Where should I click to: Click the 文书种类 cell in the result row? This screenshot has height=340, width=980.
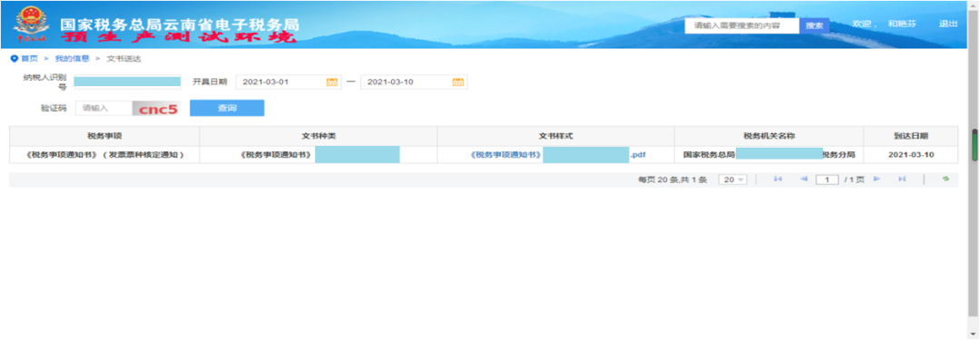318,155
